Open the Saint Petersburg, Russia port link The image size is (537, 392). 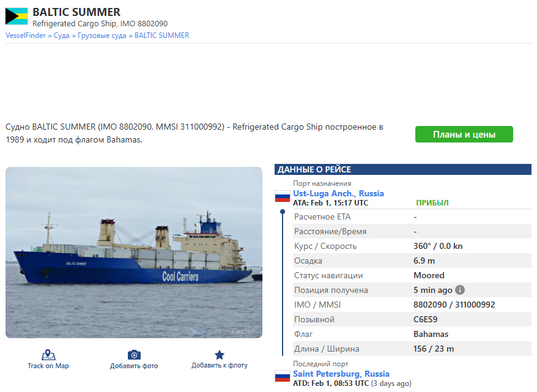[341, 374]
